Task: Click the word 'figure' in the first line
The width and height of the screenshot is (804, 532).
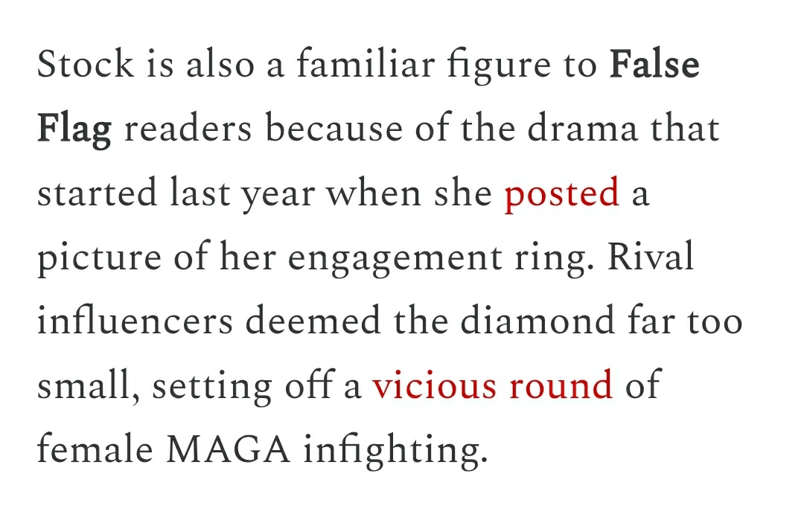Action: 499,66
